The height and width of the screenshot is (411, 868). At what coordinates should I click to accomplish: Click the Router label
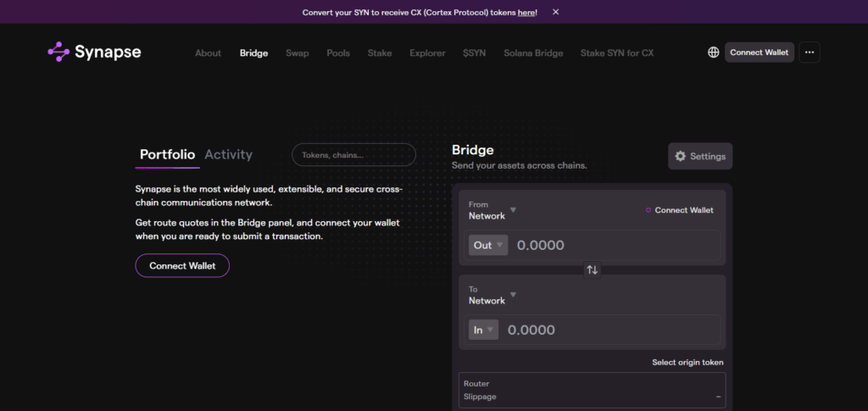[x=476, y=383]
